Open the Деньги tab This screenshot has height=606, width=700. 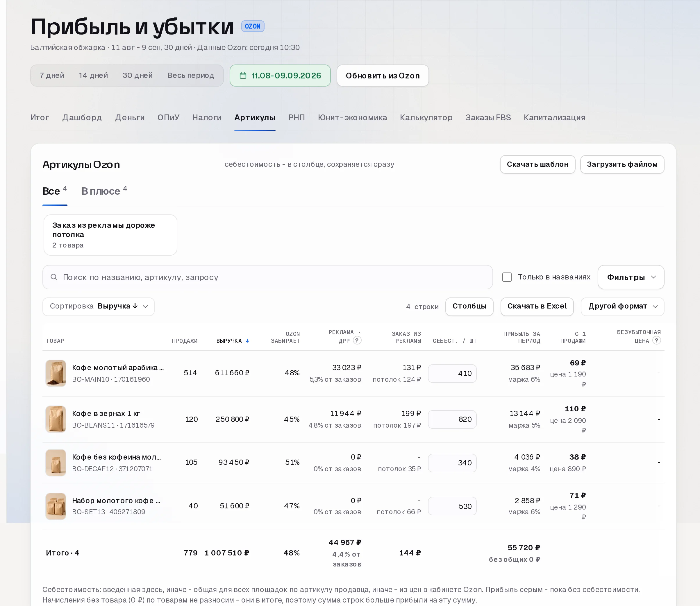pyautogui.click(x=130, y=117)
